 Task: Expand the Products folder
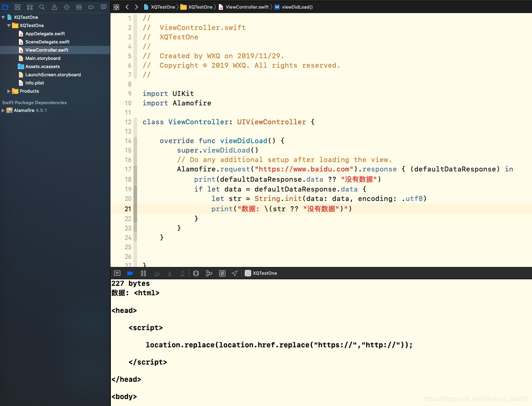[x=9, y=91]
